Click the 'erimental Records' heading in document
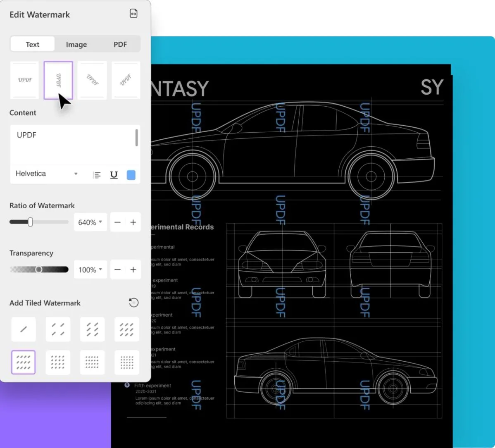 tap(182, 227)
